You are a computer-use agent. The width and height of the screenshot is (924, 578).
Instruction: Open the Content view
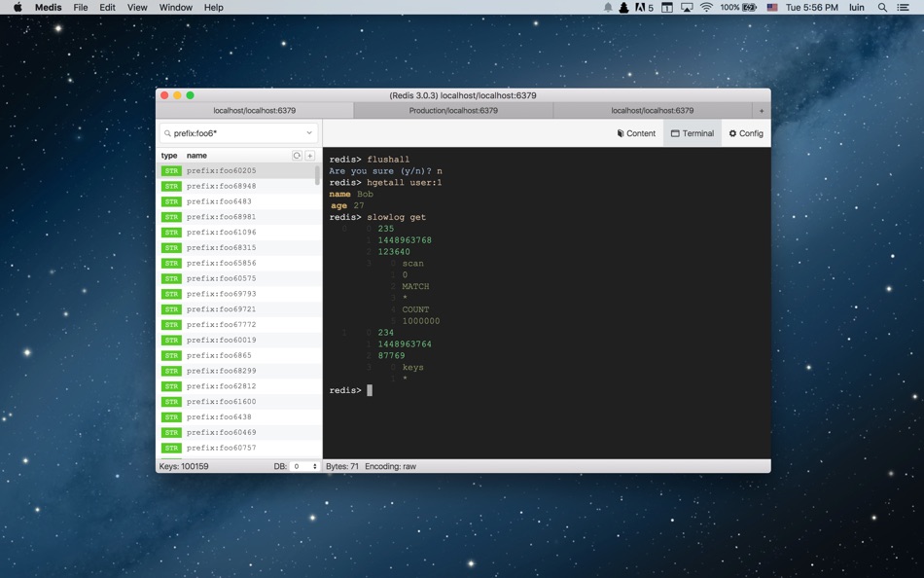pyautogui.click(x=636, y=133)
